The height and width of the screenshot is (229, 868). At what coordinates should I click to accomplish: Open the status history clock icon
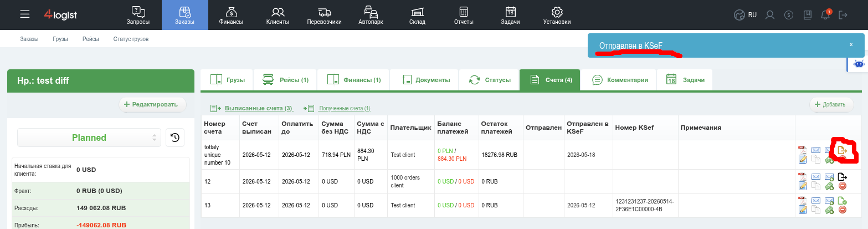point(175,138)
